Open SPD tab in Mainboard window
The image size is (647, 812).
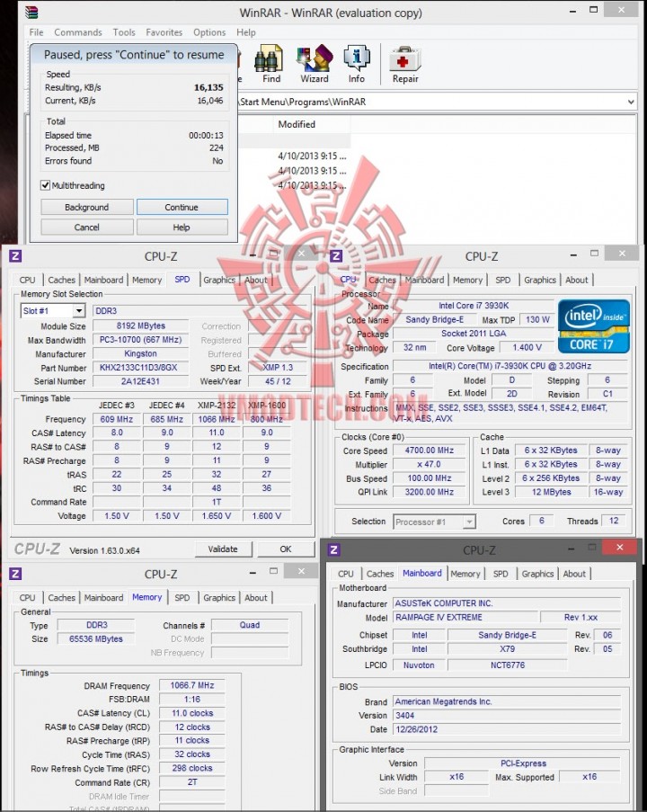[501, 574]
